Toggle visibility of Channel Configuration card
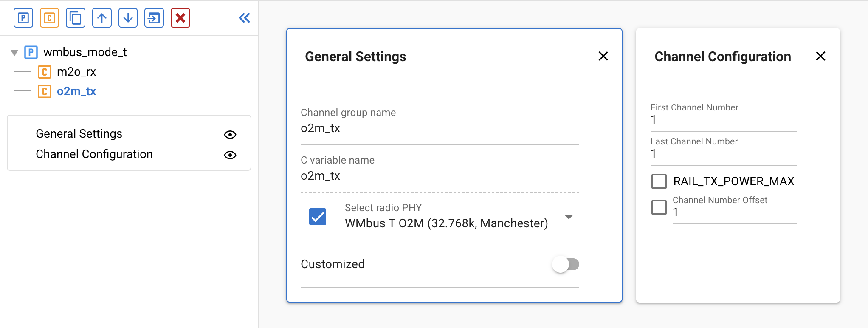This screenshot has height=328, width=868. (x=230, y=155)
